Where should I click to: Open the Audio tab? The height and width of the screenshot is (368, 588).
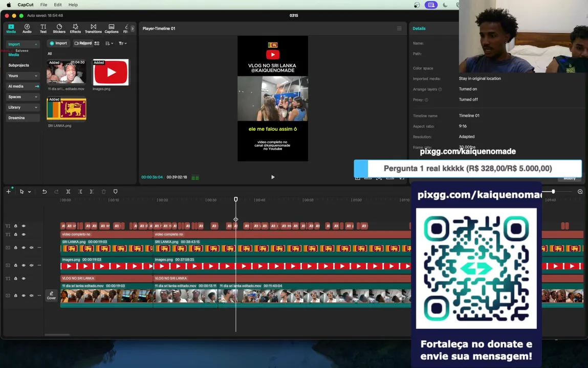[27, 29]
